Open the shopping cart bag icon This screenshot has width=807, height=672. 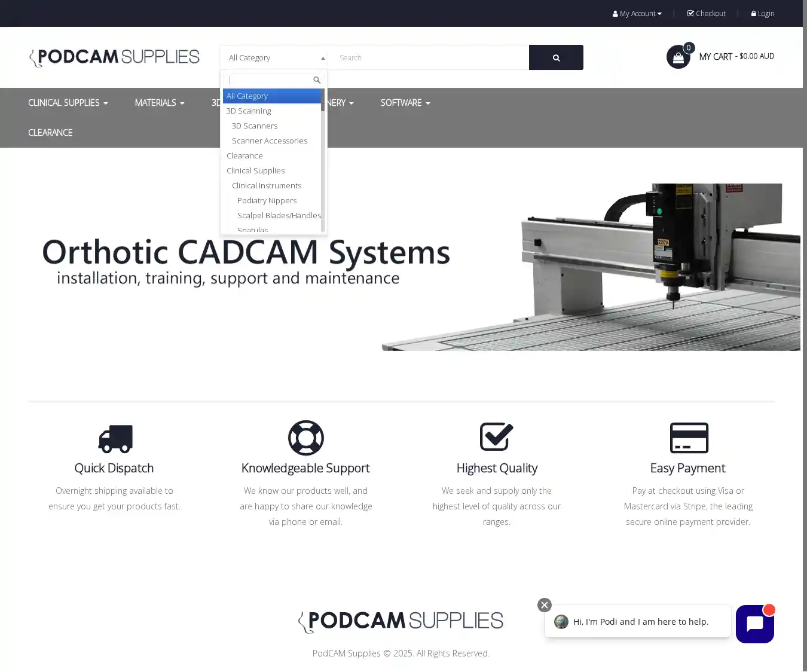tap(678, 57)
